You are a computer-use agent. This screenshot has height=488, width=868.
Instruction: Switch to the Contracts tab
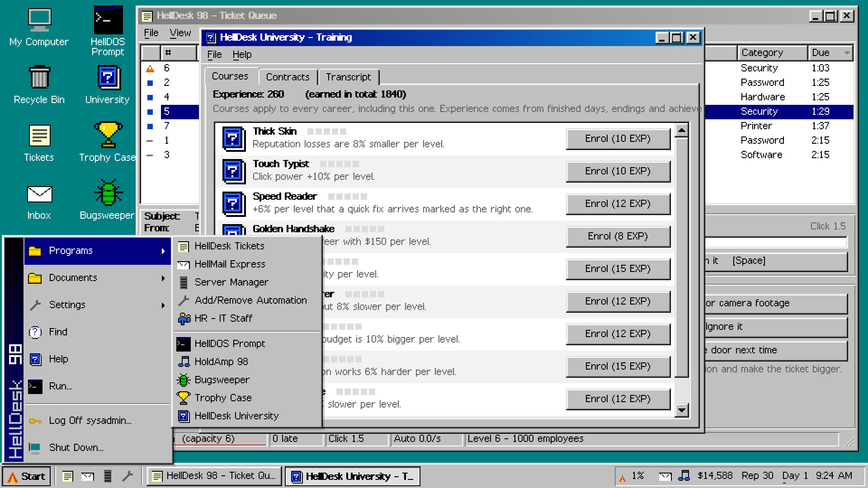click(288, 77)
